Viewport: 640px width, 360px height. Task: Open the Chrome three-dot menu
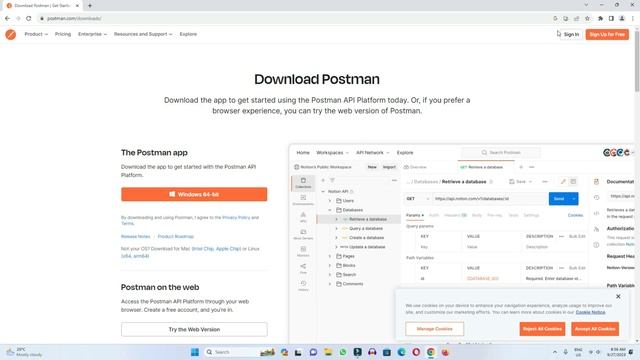coord(633,18)
